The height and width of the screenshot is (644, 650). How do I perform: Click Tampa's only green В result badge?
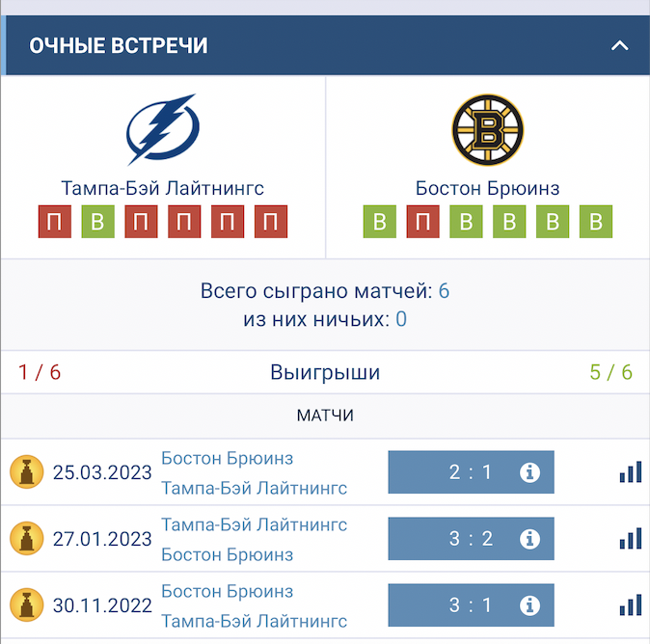[97, 223]
